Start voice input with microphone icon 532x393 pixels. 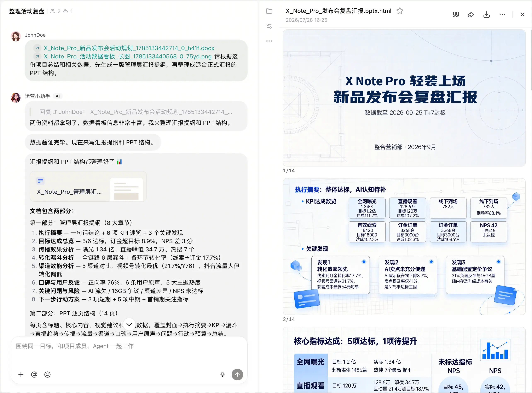pos(222,375)
